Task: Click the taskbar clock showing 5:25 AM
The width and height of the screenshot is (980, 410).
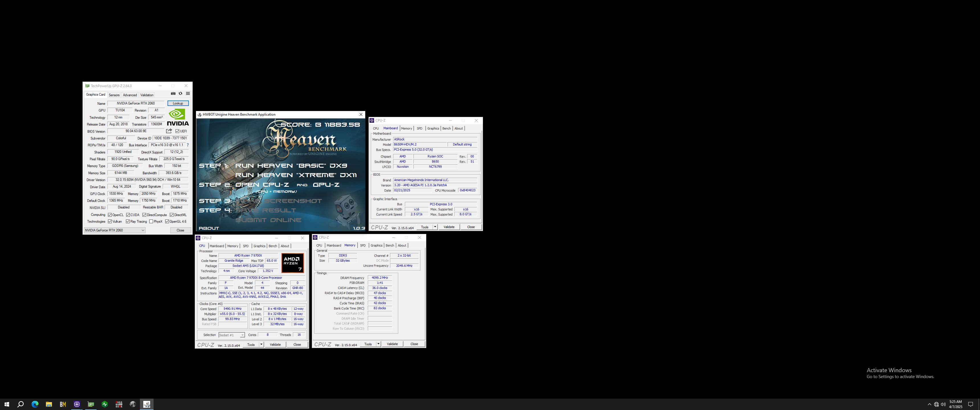Action: tap(955, 404)
